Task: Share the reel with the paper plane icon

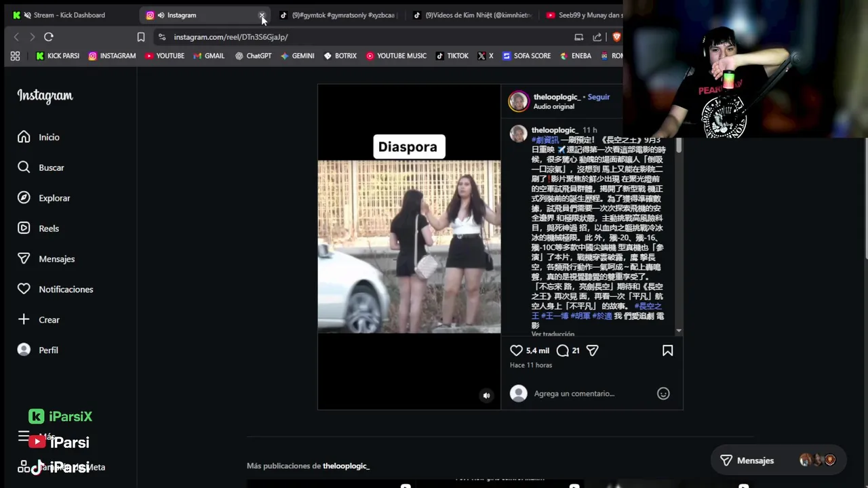Action: coord(592,350)
